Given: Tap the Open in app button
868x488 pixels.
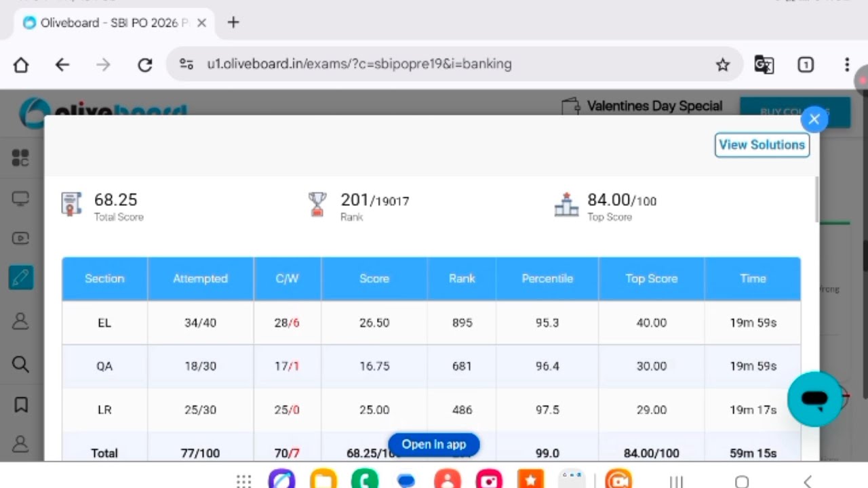Looking at the screenshot, I should [x=434, y=445].
